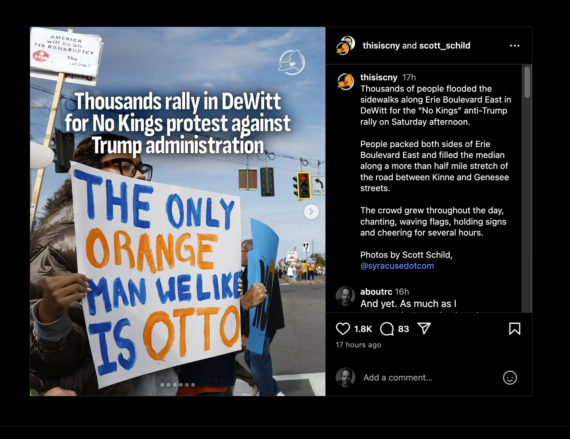570x439 pixels.
Task: Click thisiscny header profile avatar
Action: click(345, 45)
